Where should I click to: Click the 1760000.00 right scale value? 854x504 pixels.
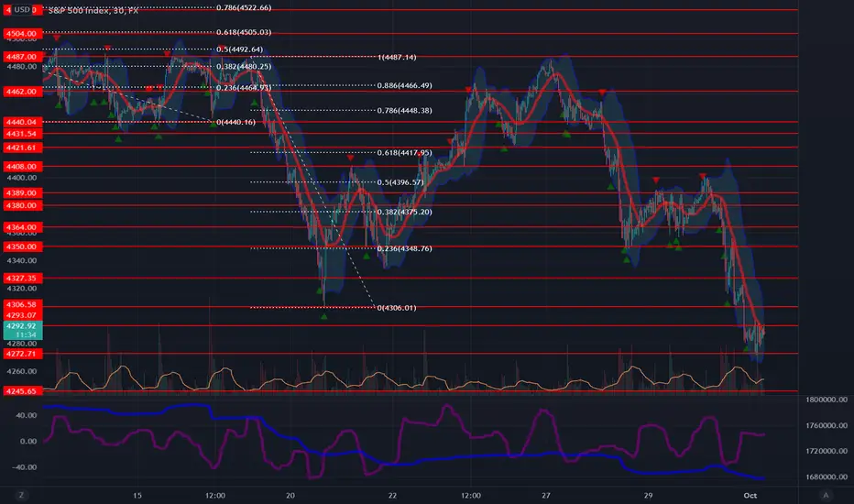827,425
